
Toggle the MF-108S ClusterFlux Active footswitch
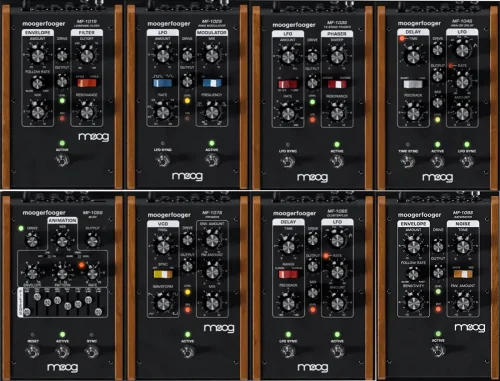click(x=337, y=352)
